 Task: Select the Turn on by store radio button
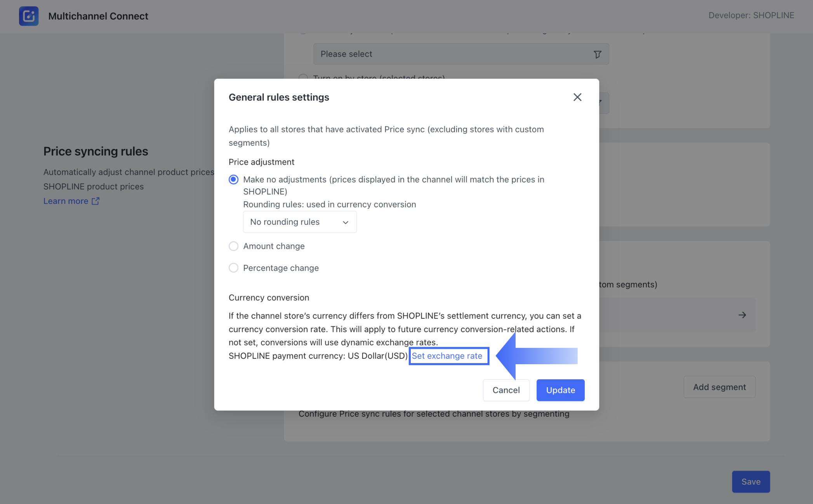coord(303,77)
